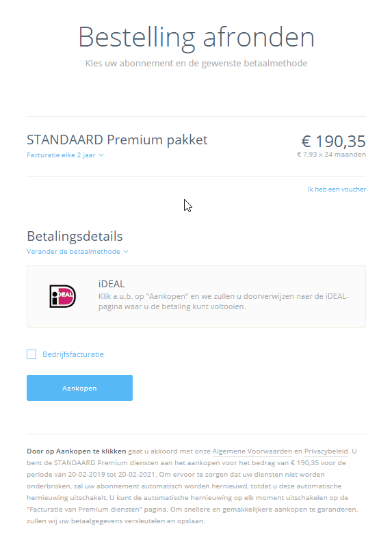Click the chevron next to 'Facturatie elke 2 jaar'
The width and height of the screenshot is (392, 552).
tap(101, 155)
